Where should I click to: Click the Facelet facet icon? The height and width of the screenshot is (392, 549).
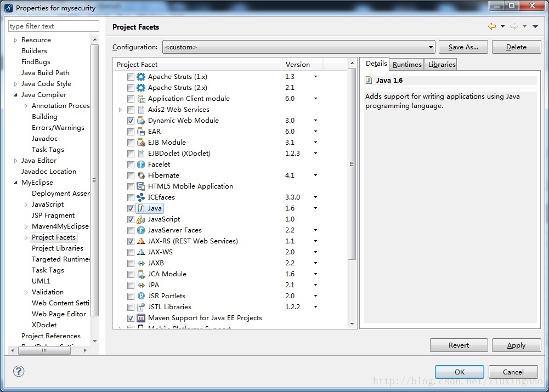point(141,164)
